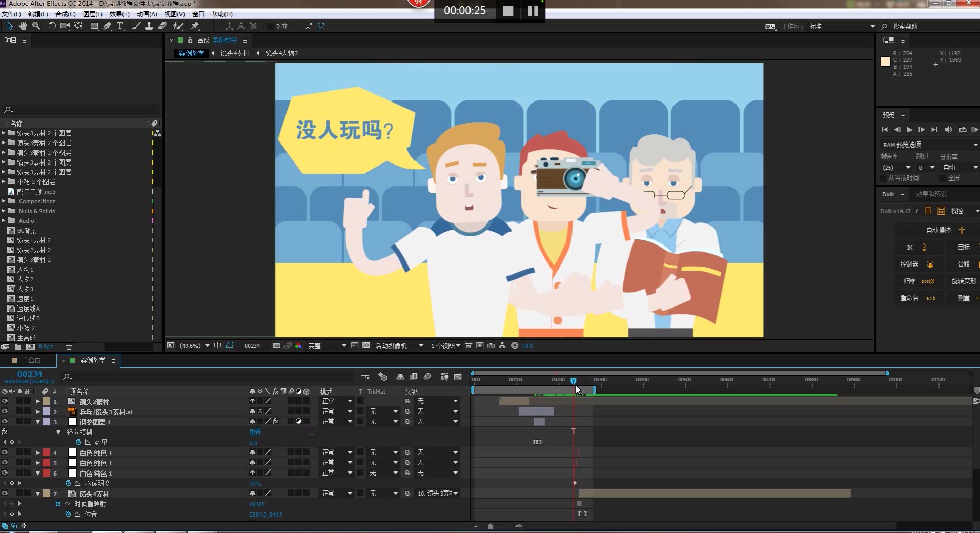The image size is (980, 533).
Task: Expand the 镜头4素材 layer properties
Action: pos(37,494)
